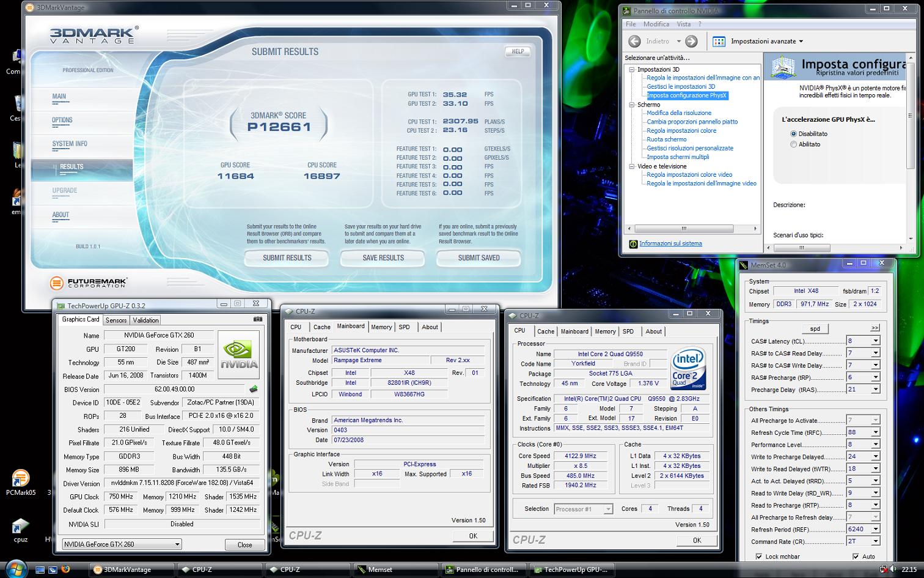The height and width of the screenshot is (578, 924).
Task: Open the Modifica menu in NVIDIA panel
Action: pos(656,24)
